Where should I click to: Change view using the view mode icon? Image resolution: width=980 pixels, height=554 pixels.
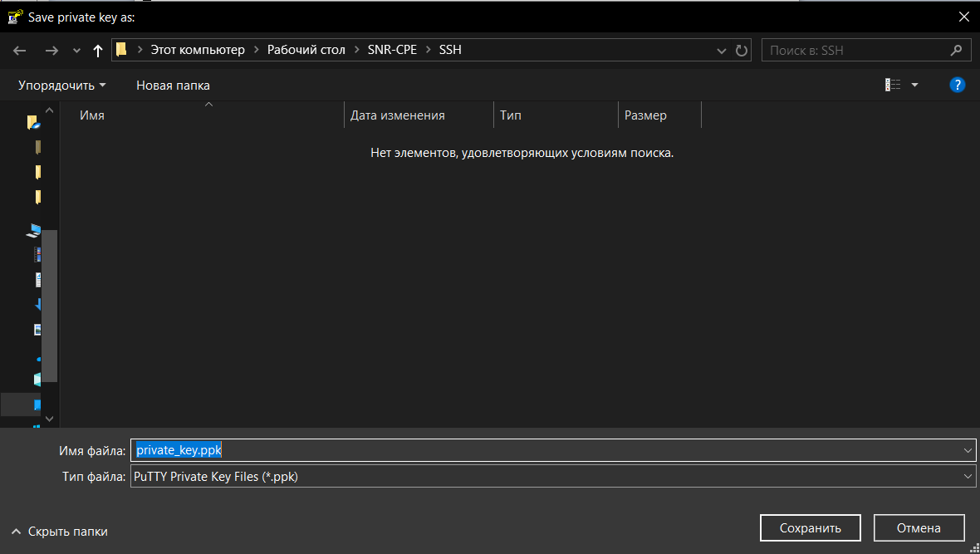893,85
